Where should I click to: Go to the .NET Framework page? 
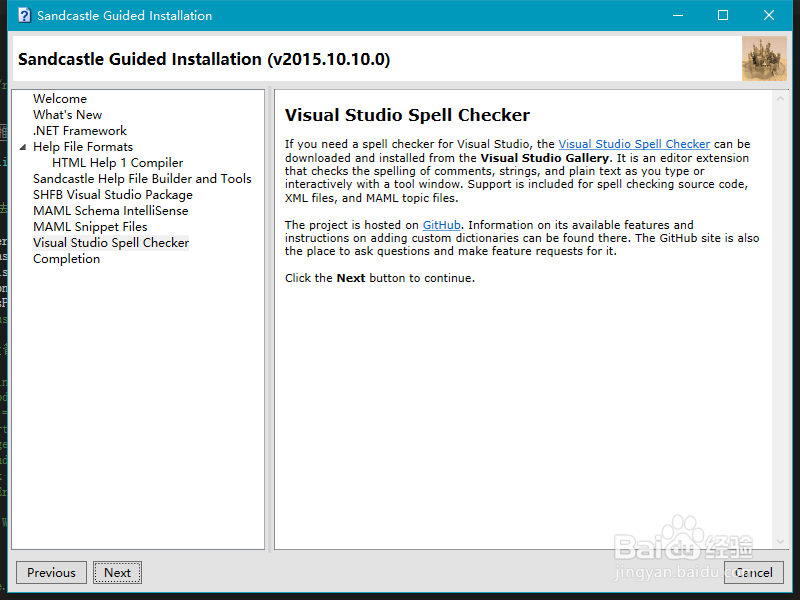tap(80, 131)
